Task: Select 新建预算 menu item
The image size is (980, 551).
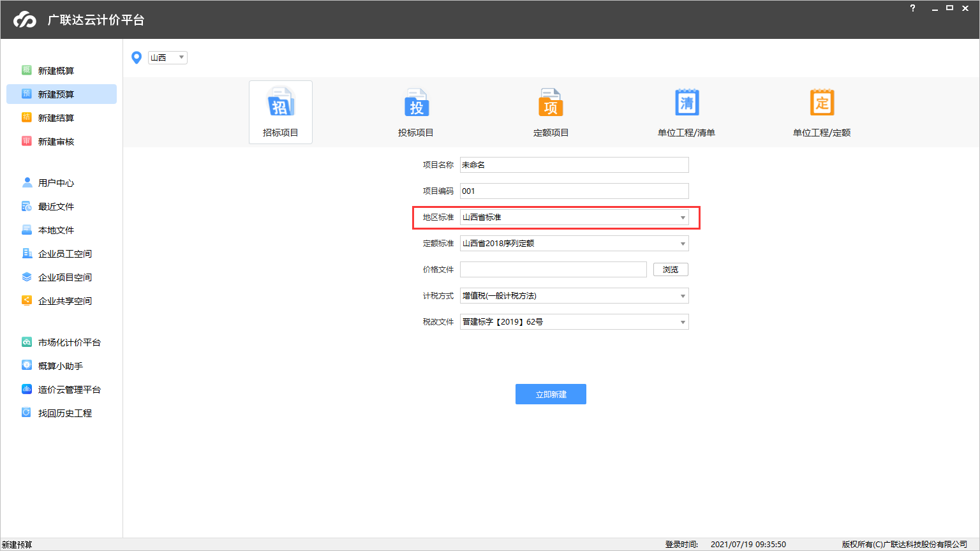Action: point(61,94)
